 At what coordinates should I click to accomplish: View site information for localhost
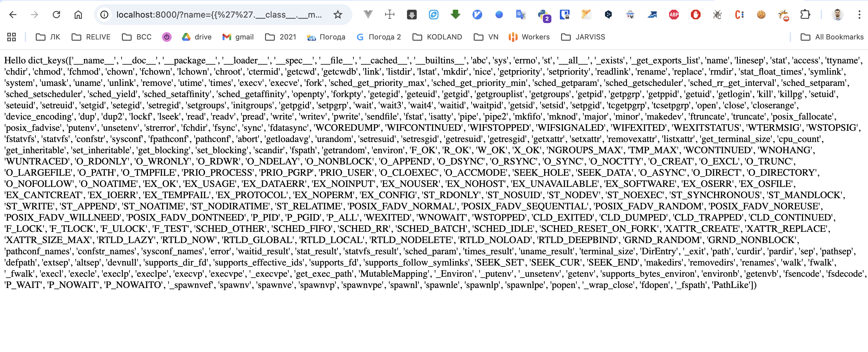[104, 15]
